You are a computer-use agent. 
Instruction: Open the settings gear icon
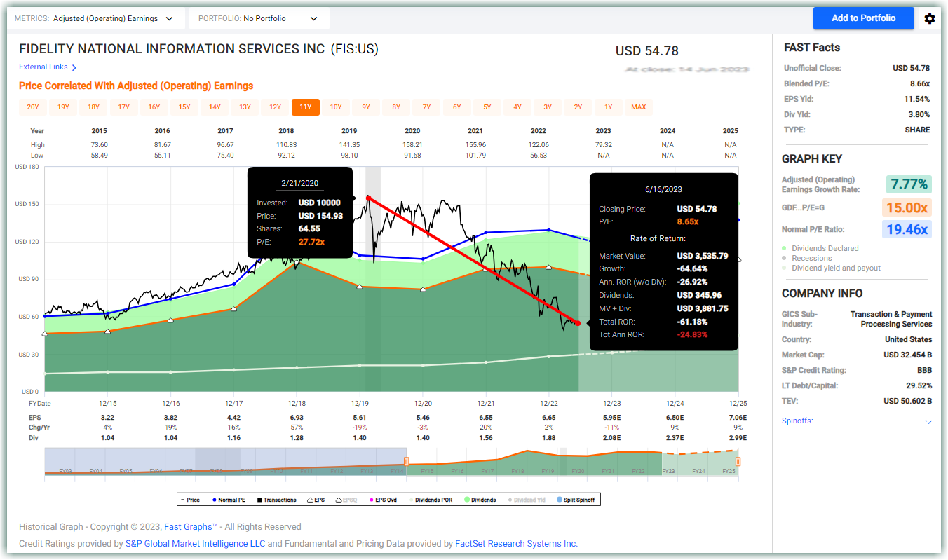[x=930, y=18]
